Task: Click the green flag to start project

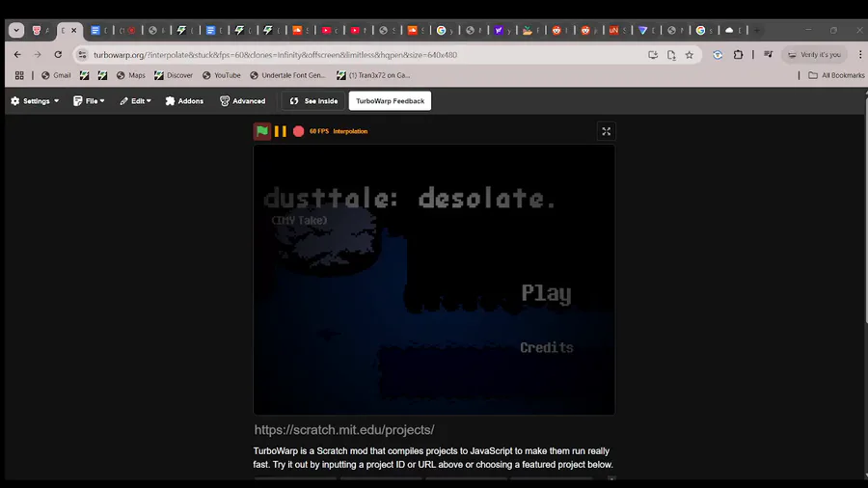Action: tap(261, 131)
